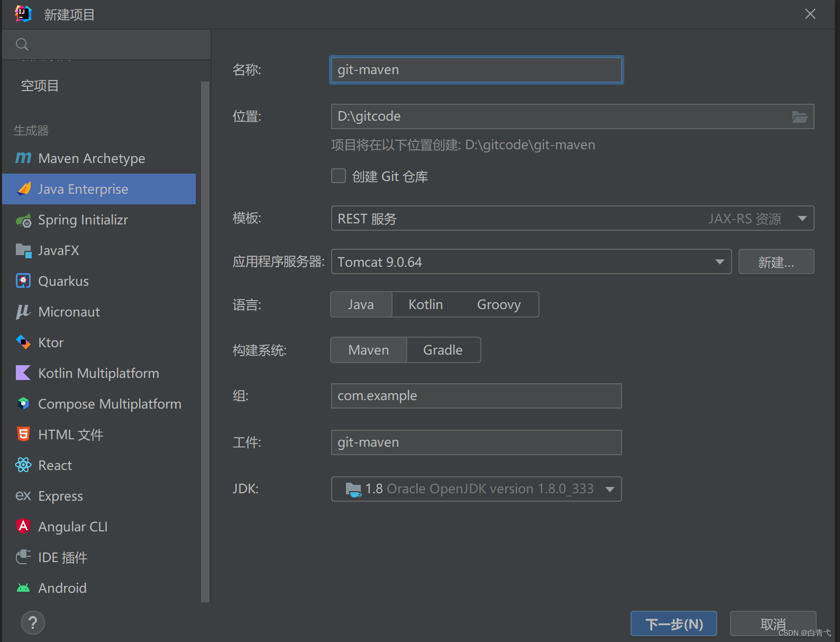Click the Java Enterprise icon
Screen dimensions: 840x642
click(24, 188)
